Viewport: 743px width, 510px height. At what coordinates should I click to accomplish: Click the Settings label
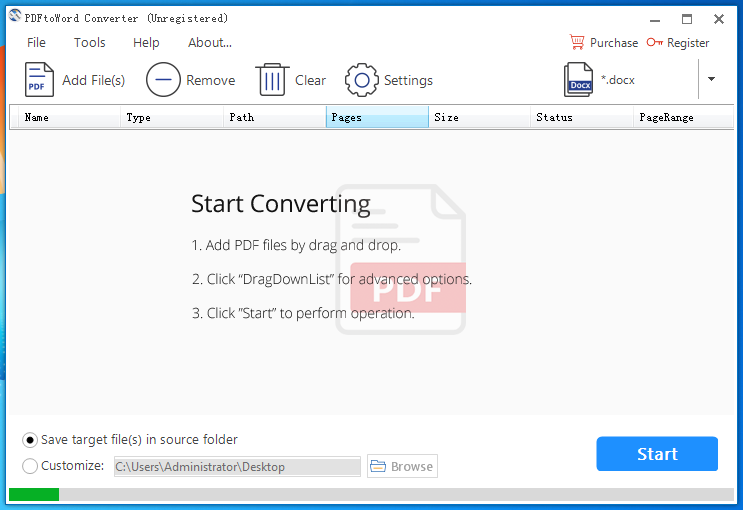click(408, 81)
